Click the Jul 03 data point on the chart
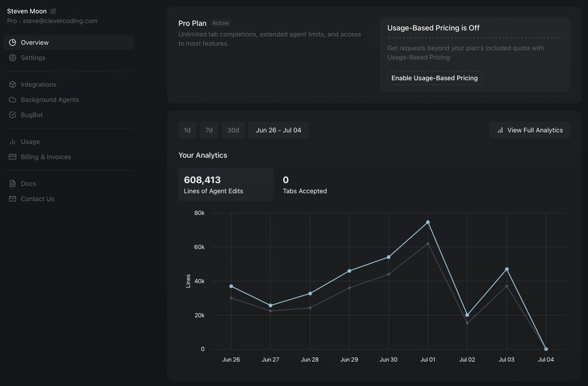This screenshot has height=386, width=588. coord(507,269)
